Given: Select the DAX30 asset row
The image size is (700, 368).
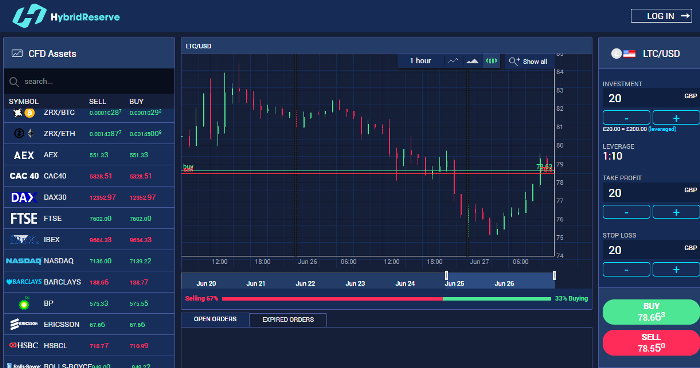Looking at the screenshot, I should click(89, 197).
